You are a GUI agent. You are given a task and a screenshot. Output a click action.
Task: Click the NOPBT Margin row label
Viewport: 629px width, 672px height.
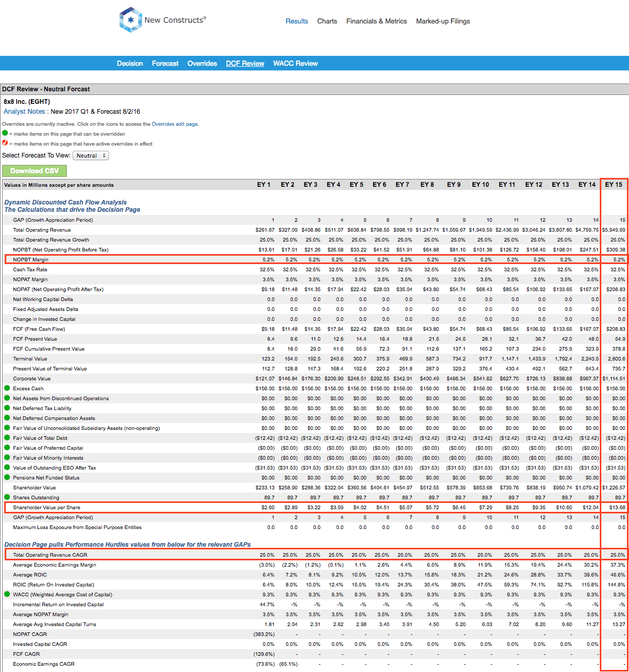pos(31,259)
